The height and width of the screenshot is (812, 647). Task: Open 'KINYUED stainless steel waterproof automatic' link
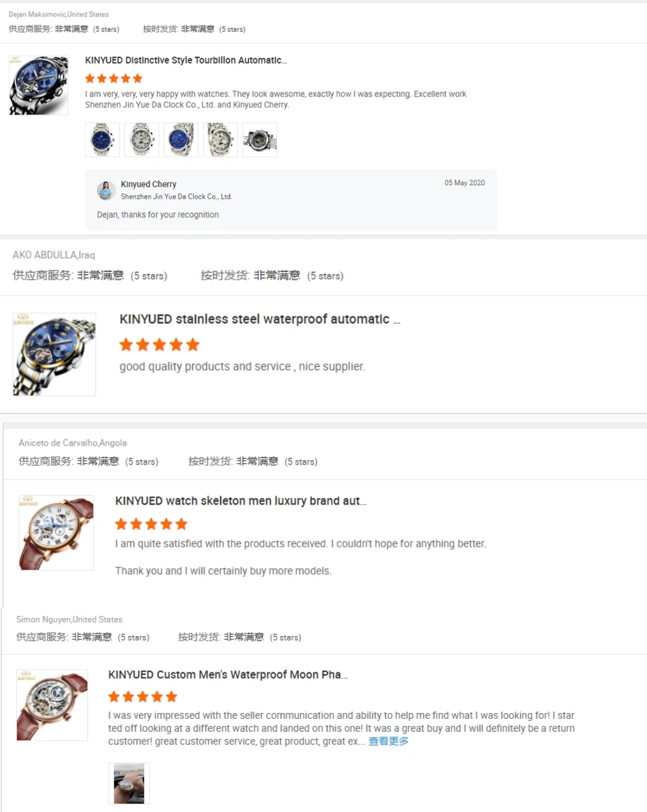[259, 320]
